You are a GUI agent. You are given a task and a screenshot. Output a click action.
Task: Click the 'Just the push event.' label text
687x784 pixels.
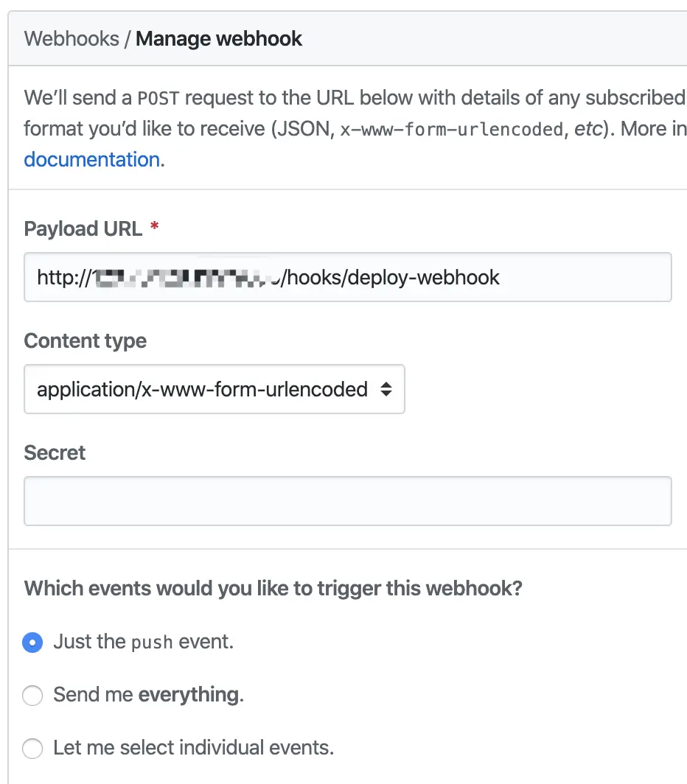[x=143, y=642]
